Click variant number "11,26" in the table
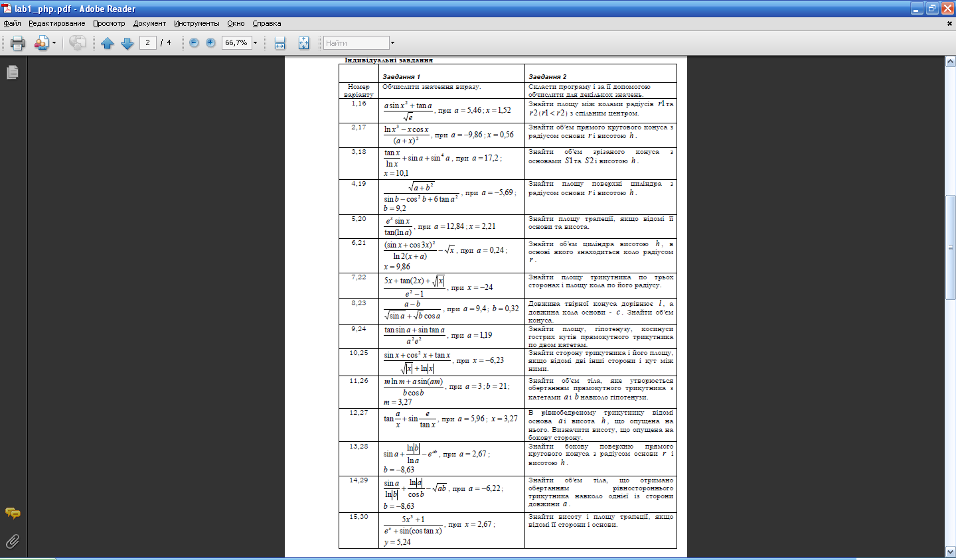This screenshot has width=956, height=560. tap(358, 380)
